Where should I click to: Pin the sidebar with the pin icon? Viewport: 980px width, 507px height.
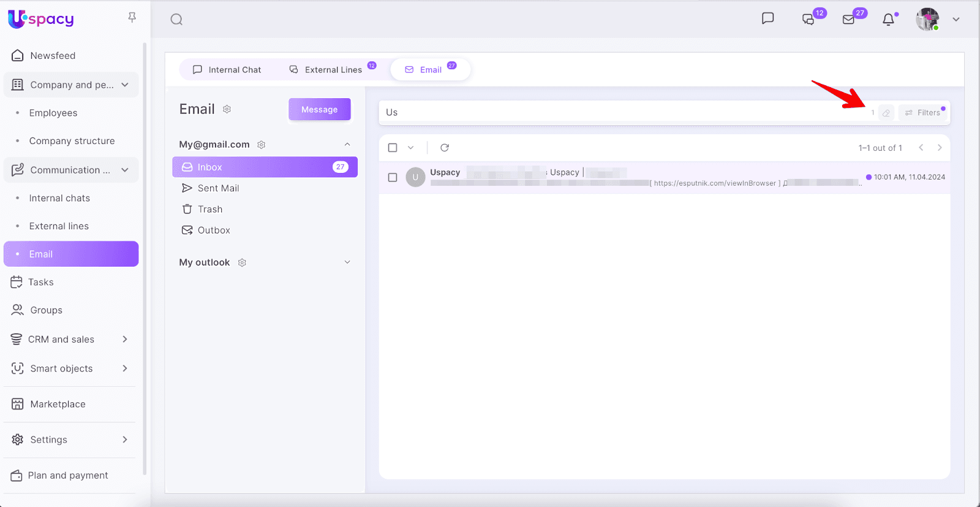pyautogui.click(x=132, y=18)
